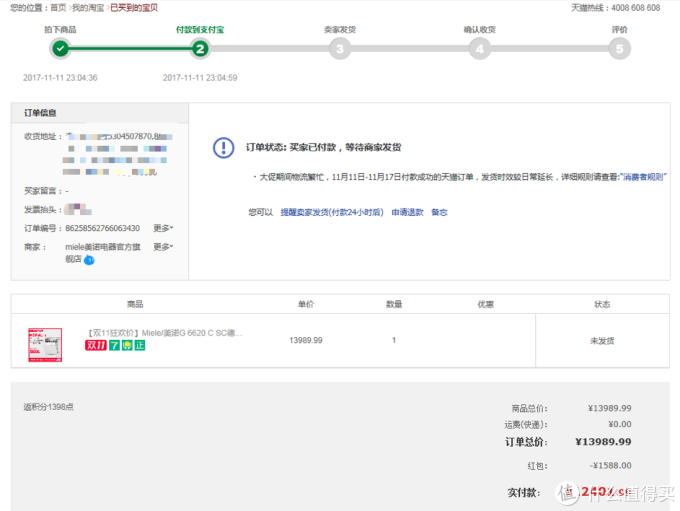
Task: Open the miele美诺电器官方旗舰店 store link
Action: tap(103, 252)
